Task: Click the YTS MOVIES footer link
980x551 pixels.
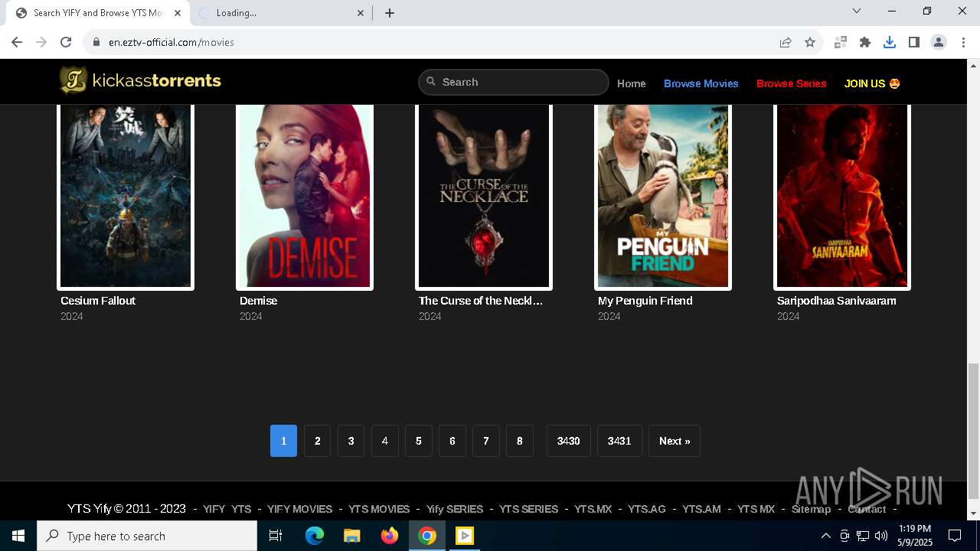Action: 379,509
